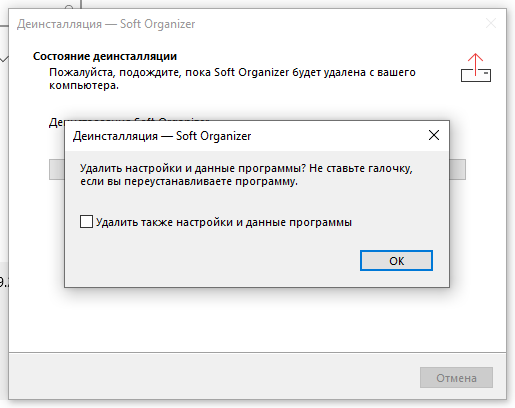515x408 pixels.
Task: Click the box shape of the uninstall icon
Action: point(476,75)
